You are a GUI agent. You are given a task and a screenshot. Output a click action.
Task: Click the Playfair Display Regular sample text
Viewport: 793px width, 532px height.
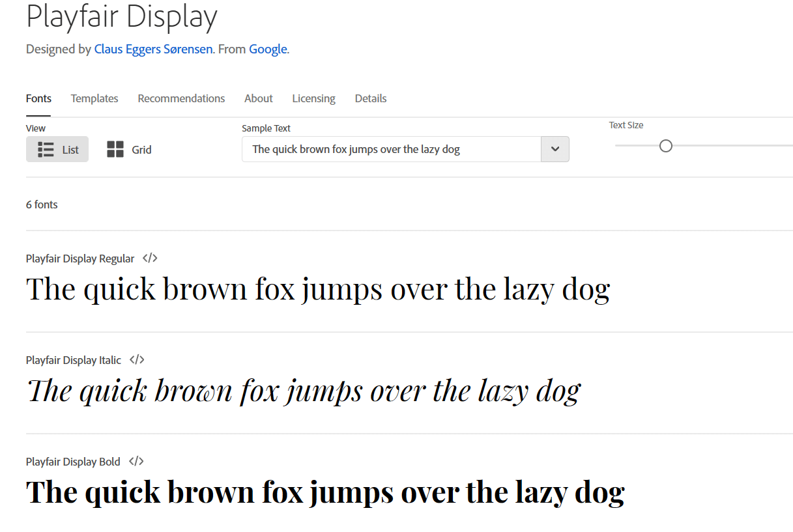pos(318,290)
